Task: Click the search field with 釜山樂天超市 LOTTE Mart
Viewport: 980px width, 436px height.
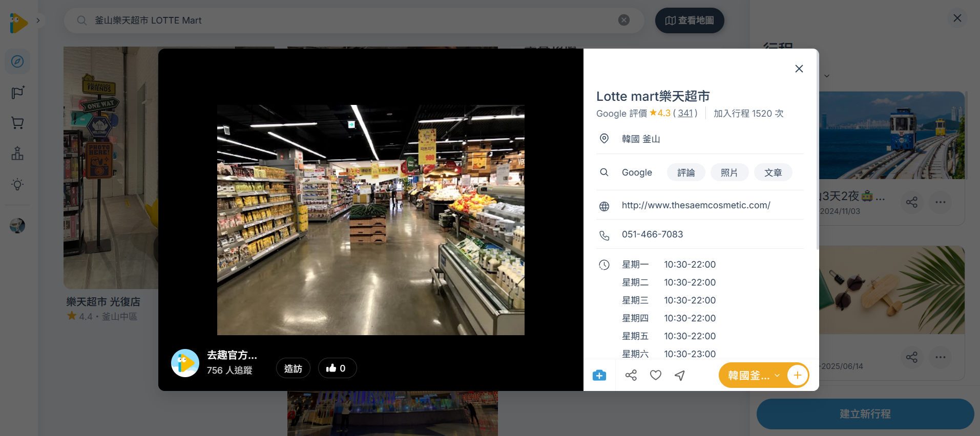Action: (353, 20)
